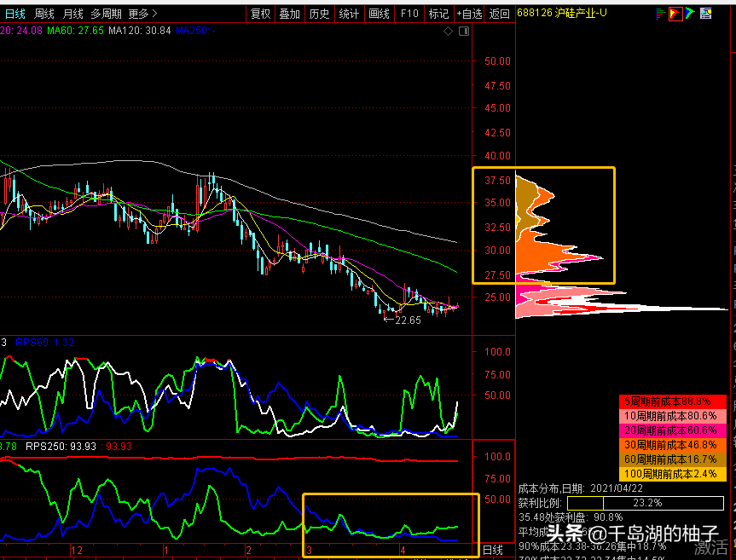This screenshot has width=736, height=560.
Task: Click the MA120: 30.84 indicator label
Action: (x=139, y=31)
